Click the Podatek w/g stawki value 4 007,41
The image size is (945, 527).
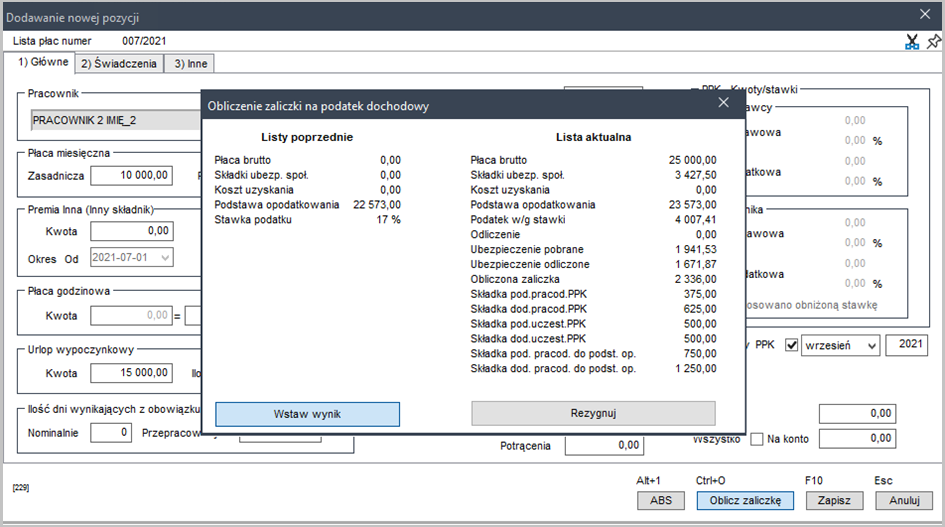click(695, 219)
